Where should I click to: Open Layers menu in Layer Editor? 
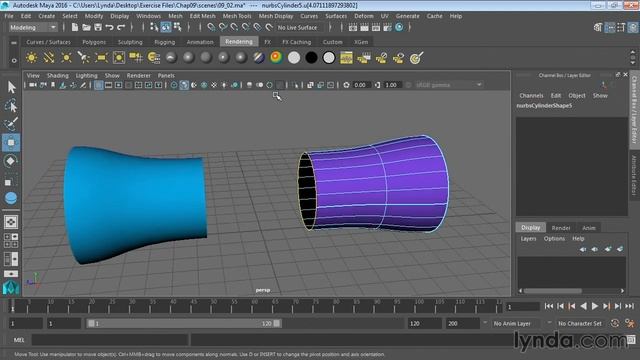tap(528, 238)
